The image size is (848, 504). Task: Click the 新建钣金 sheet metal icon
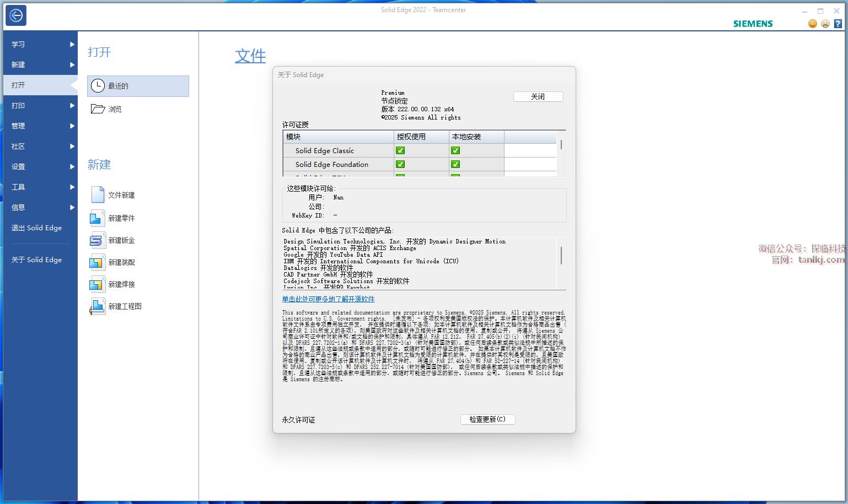pyautogui.click(x=97, y=240)
